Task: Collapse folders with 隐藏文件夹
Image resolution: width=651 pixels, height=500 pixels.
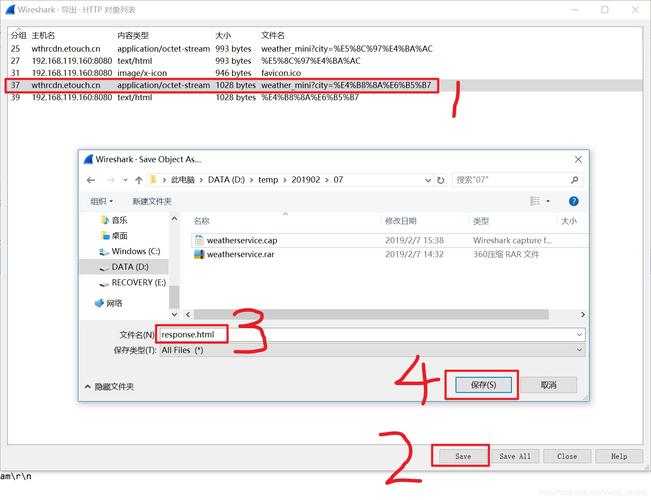Action: (x=110, y=387)
